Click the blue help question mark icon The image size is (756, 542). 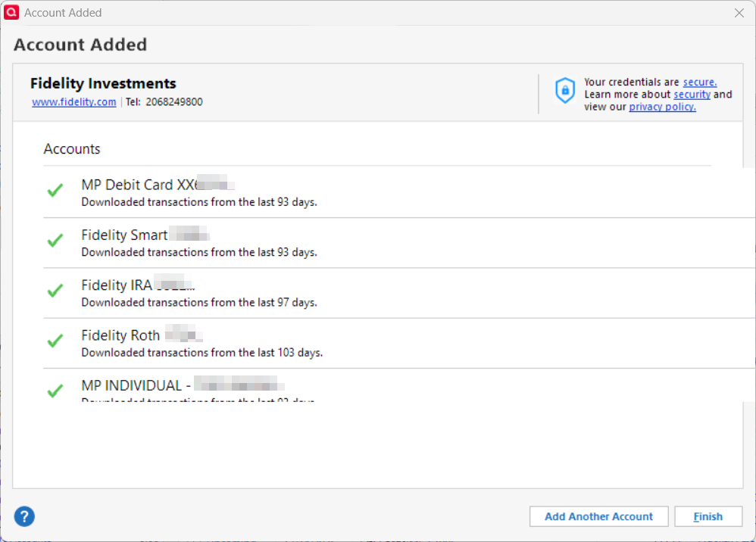[x=24, y=516]
